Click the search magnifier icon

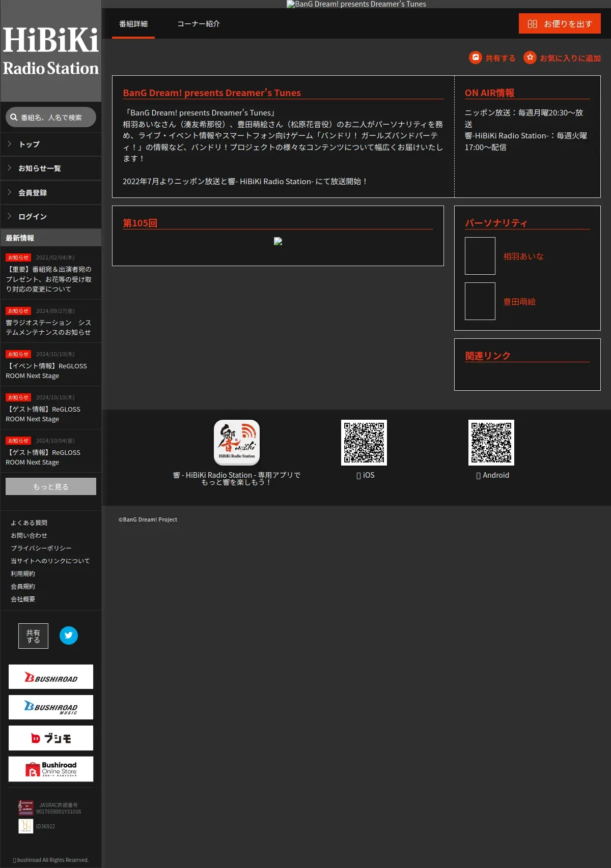tap(14, 117)
